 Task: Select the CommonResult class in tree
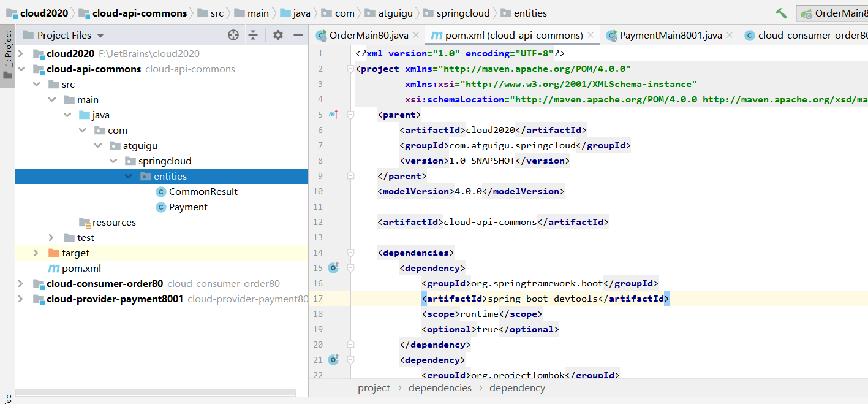(x=203, y=192)
